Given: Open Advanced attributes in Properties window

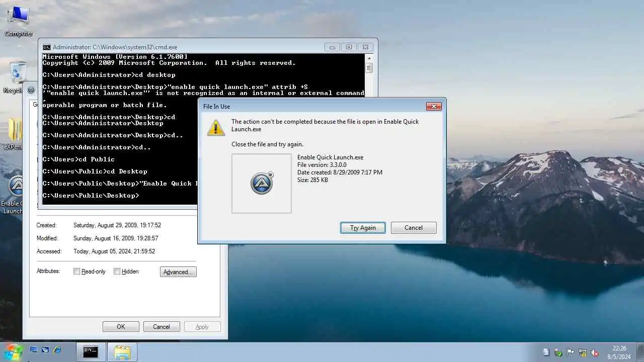Looking at the screenshot, I should point(178,272).
